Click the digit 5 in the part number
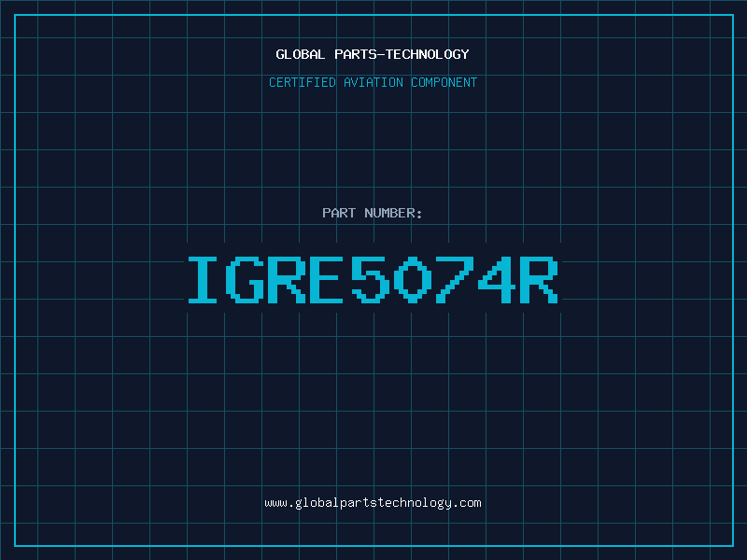The width and height of the screenshot is (747, 560). (x=371, y=279)
